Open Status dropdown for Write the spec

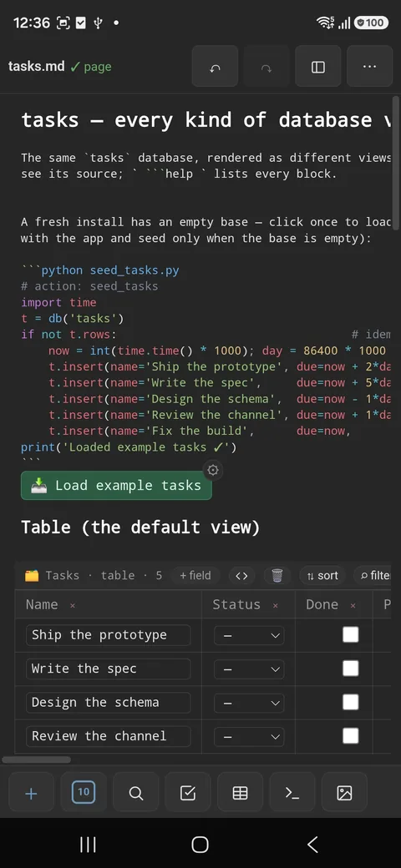pos(249,669)
